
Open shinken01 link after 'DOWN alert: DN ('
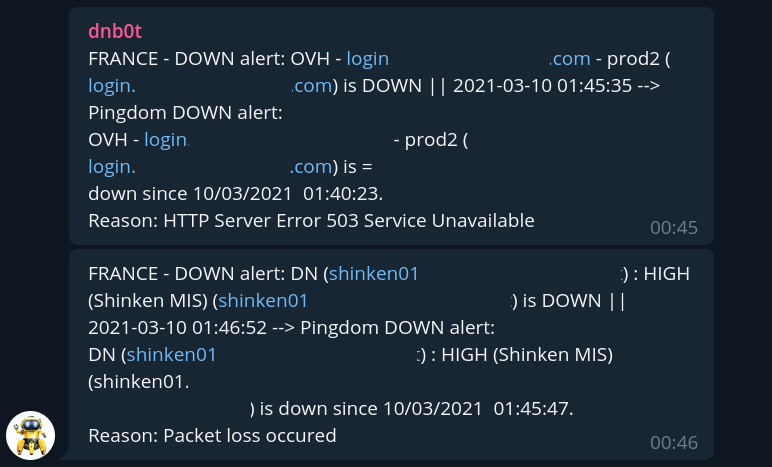[374, 274]
